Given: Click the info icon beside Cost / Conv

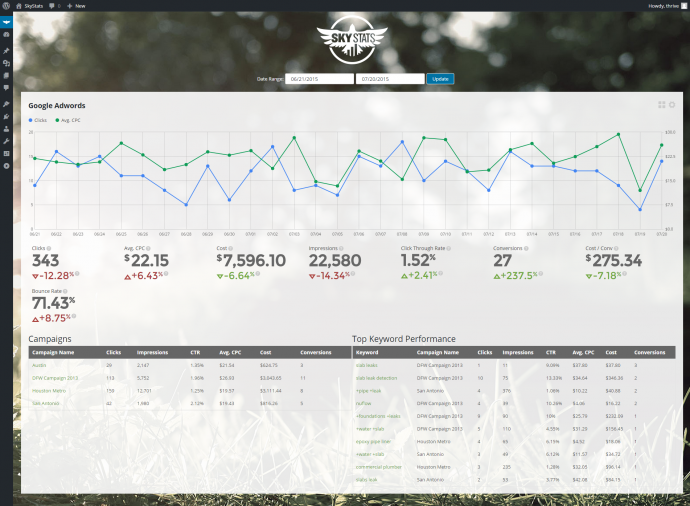Looking at the screenshot, I should [x=616, y=248].
